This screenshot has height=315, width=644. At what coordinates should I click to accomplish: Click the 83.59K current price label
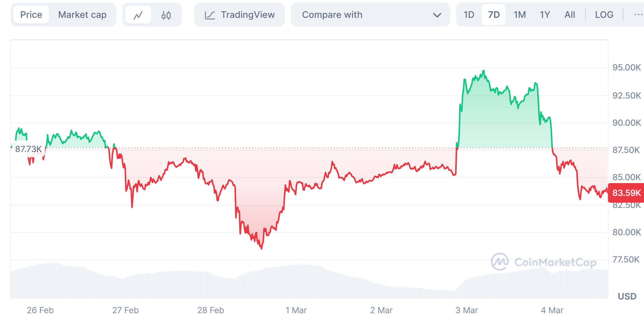point(626,193)
